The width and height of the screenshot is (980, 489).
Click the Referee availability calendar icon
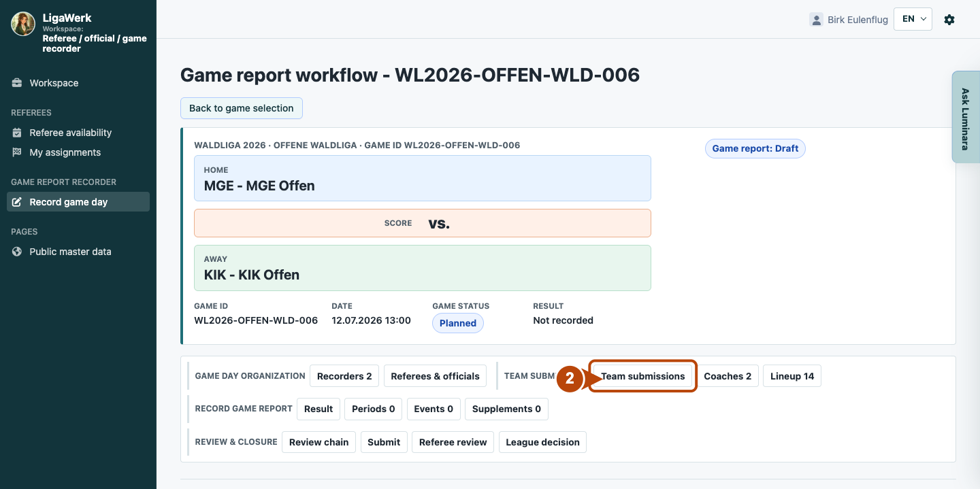pyautogui.click(x=17, y=133)
